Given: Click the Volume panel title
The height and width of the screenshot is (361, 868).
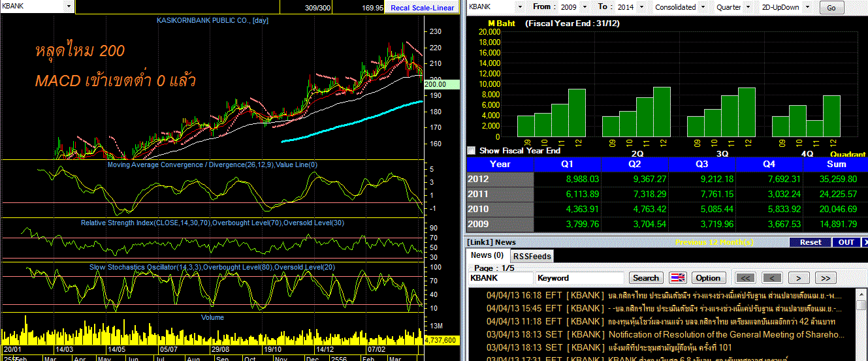Looking at the screenshot, I should (x=212, y=317).
